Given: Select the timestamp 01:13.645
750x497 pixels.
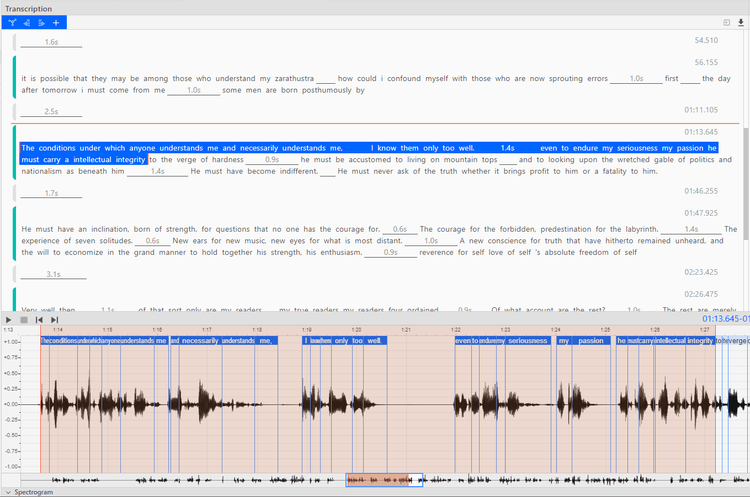Looking at the screenshot, I should 701,132.
